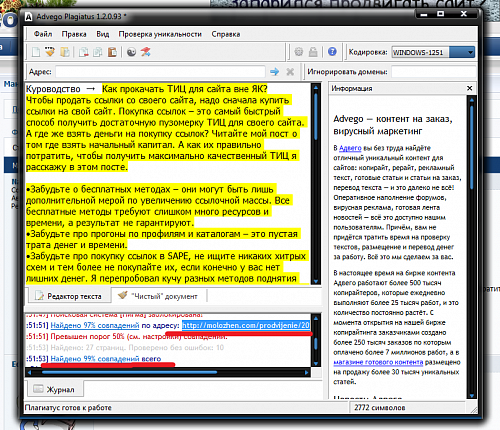Screen dimensions: 500x430
Task: Click the log horizontal scrollbar left arrow
Action: 29,372
